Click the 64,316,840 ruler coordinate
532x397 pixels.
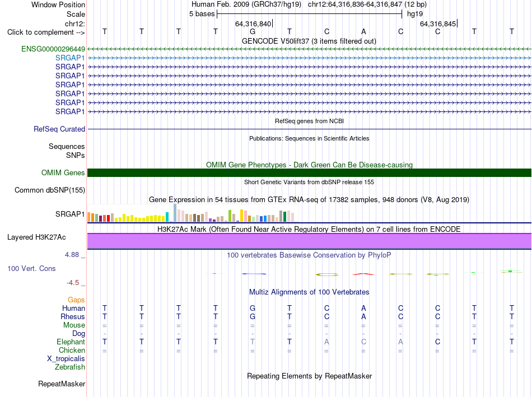coord(253,24)
